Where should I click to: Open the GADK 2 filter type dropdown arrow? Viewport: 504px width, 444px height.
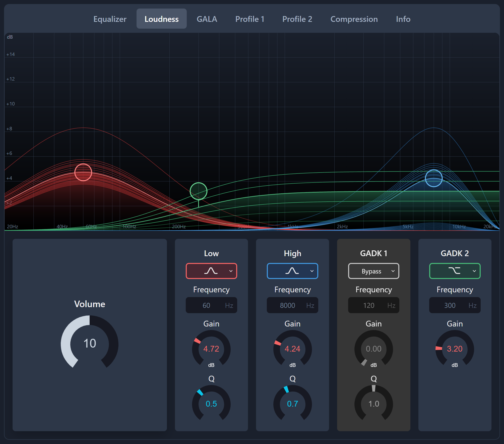474,271
